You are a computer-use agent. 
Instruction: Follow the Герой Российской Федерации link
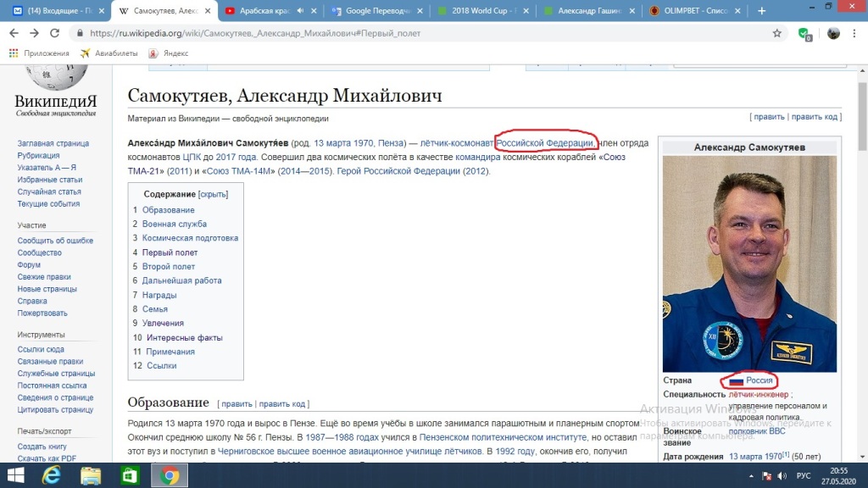click(398, 171)
